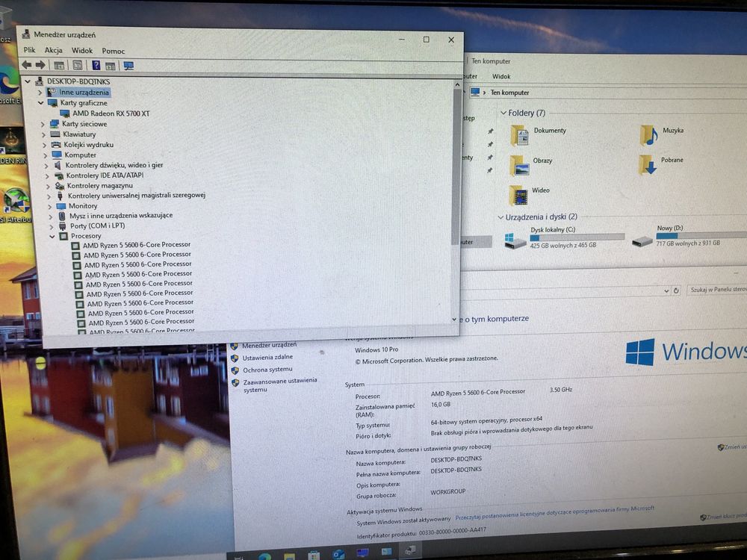This screenshot has height=560, width=747.
Task: Expand Karty sieciowe category
Action: click(43, 124)
